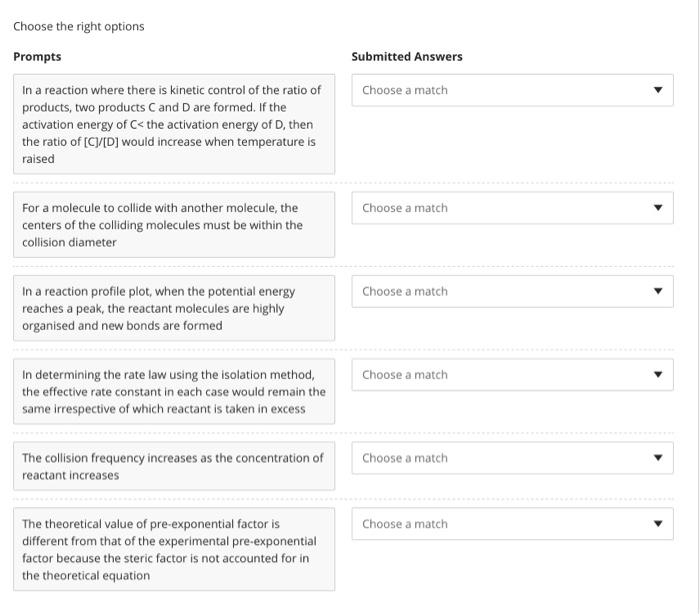Image resolution: width=700 pixels, height=614 pixels.
Task: Open the dropdown for the kinetic control prompt
Action: coord(511,90)
